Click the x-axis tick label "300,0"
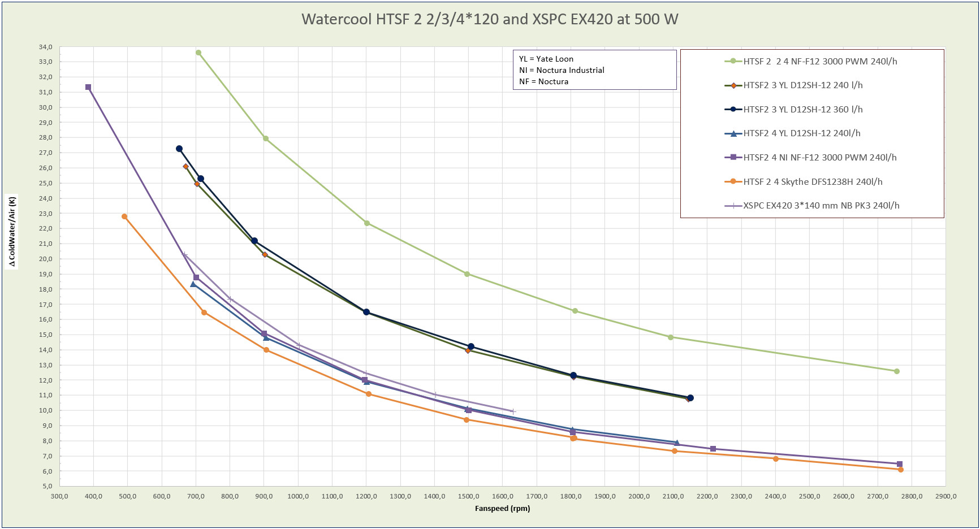The width and height of the screenshot is (980, 529). 59,497
